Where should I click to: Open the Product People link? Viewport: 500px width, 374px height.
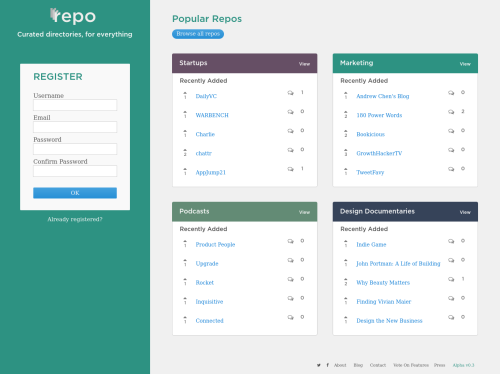pos(215,245)
